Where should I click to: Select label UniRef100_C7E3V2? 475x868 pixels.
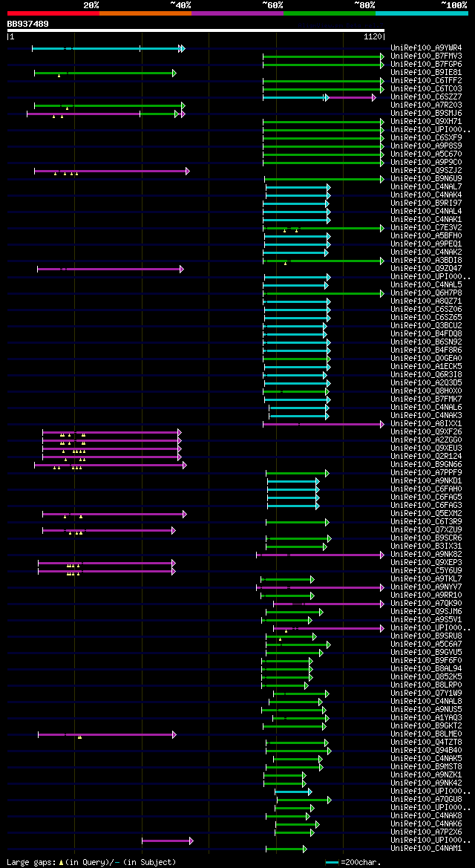click(x=426, y=228)
